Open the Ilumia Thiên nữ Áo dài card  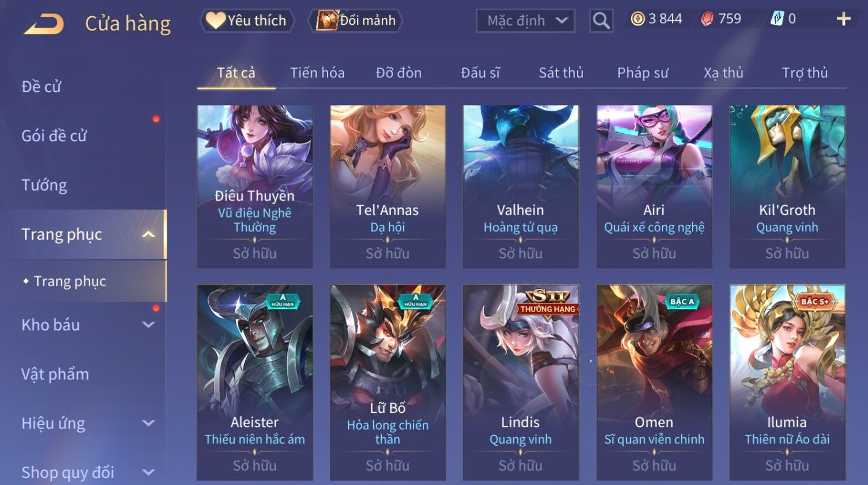pyautogui.click(x=787, y=382)
